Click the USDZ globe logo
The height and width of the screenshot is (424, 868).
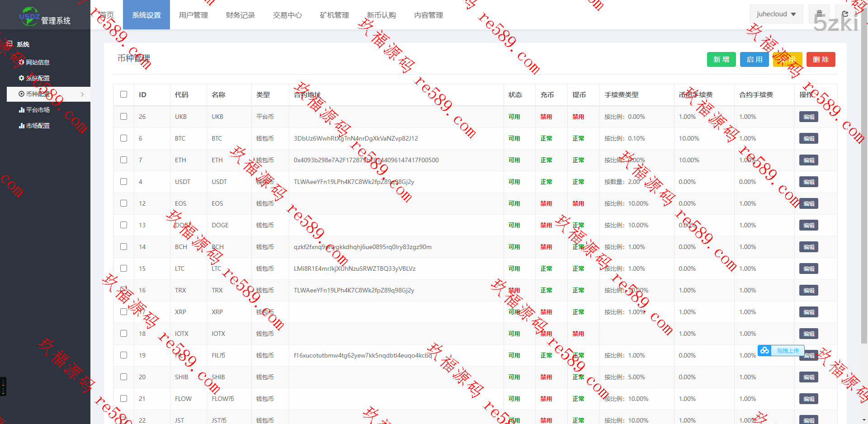click(29, 16)
